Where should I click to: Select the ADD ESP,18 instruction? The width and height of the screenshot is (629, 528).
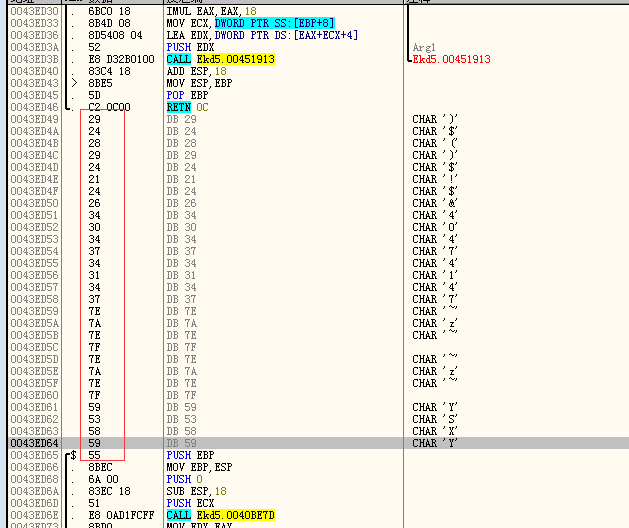[x=191, y=72]
